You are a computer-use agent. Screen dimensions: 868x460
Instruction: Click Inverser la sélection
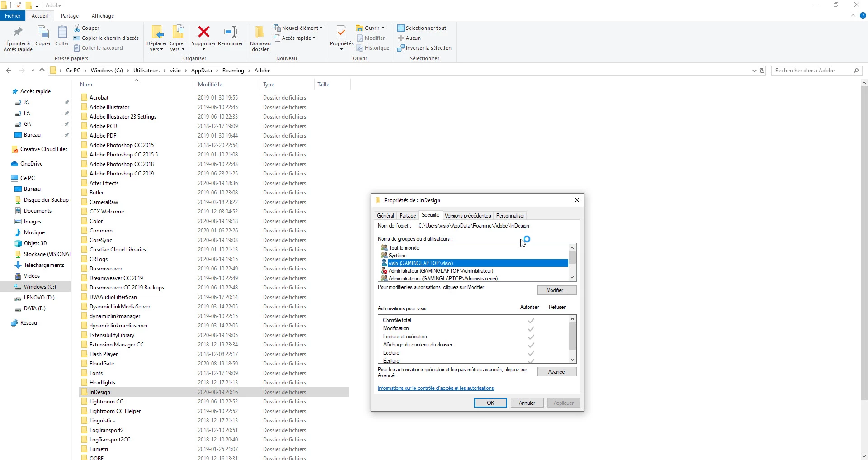pyautogui.click(x=425, y=48)
